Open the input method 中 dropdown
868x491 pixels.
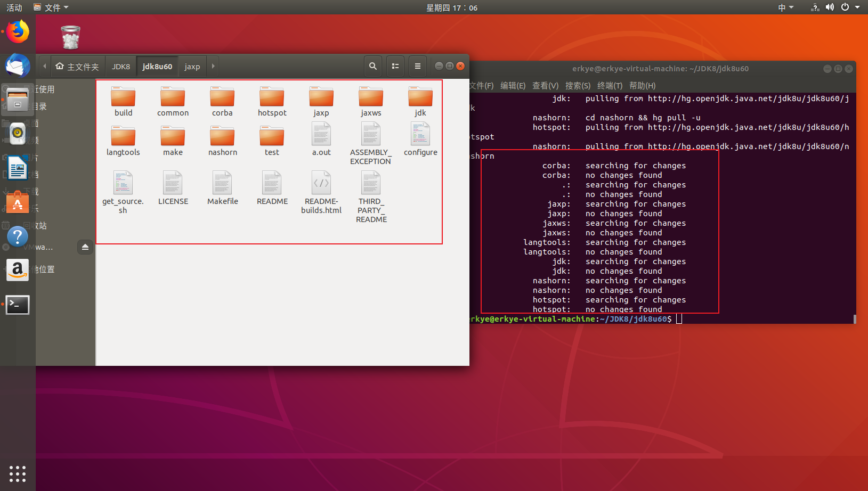[x=785, y=7]
